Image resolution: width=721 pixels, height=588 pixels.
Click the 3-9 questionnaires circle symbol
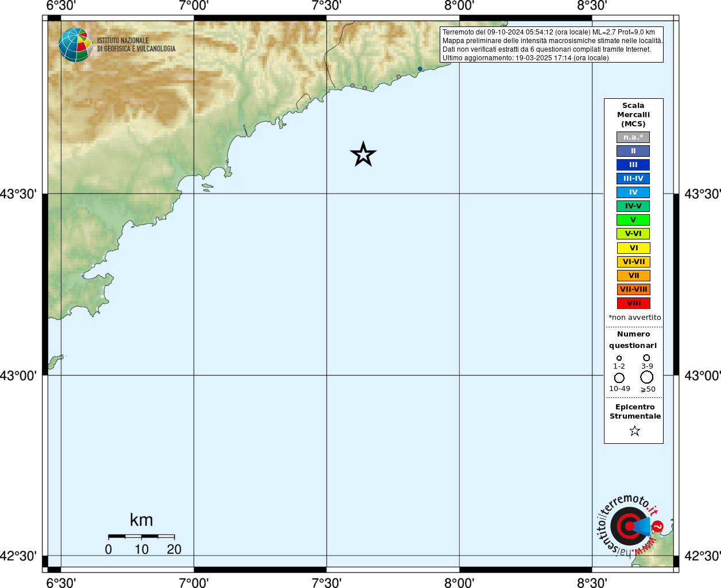click(646, 358)
